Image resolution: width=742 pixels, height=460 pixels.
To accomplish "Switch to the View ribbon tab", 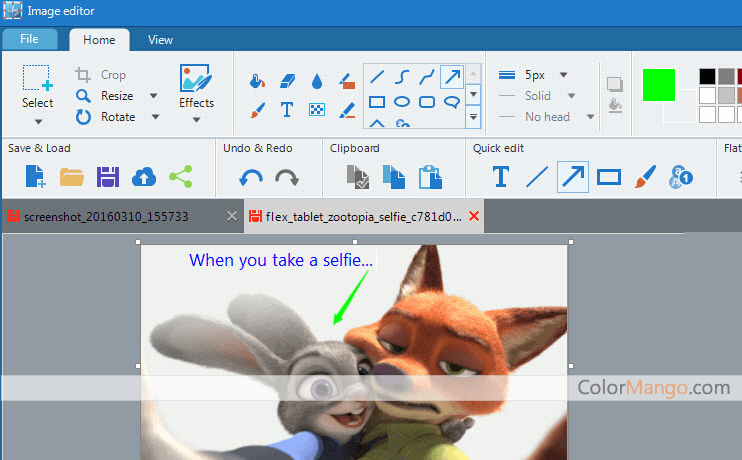I will point(160,40).
